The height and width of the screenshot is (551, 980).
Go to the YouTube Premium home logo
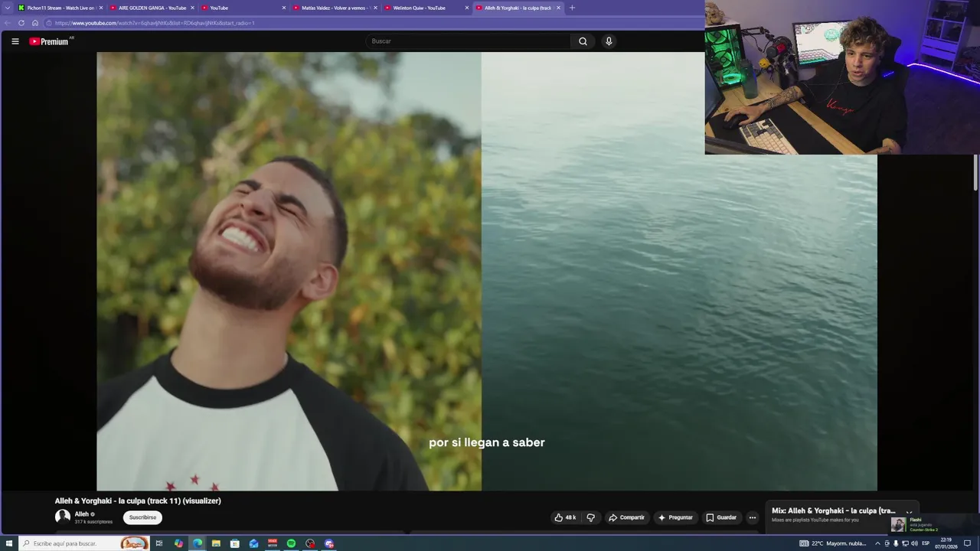[x=51, y=41]
